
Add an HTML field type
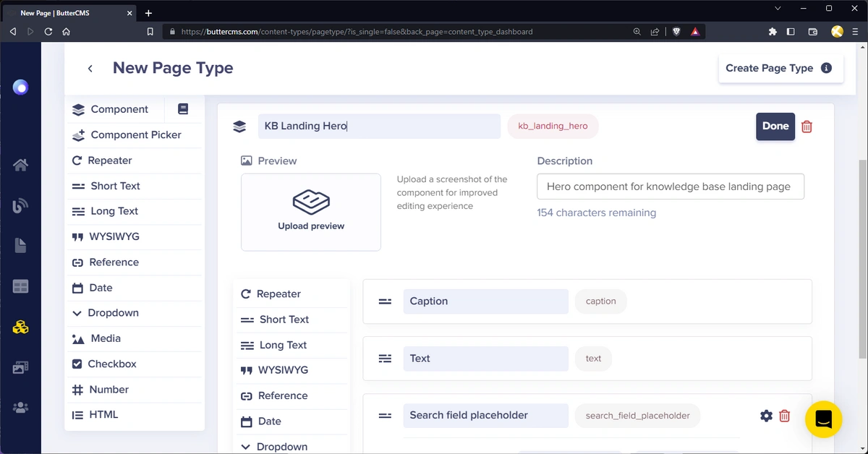point(134,414)
